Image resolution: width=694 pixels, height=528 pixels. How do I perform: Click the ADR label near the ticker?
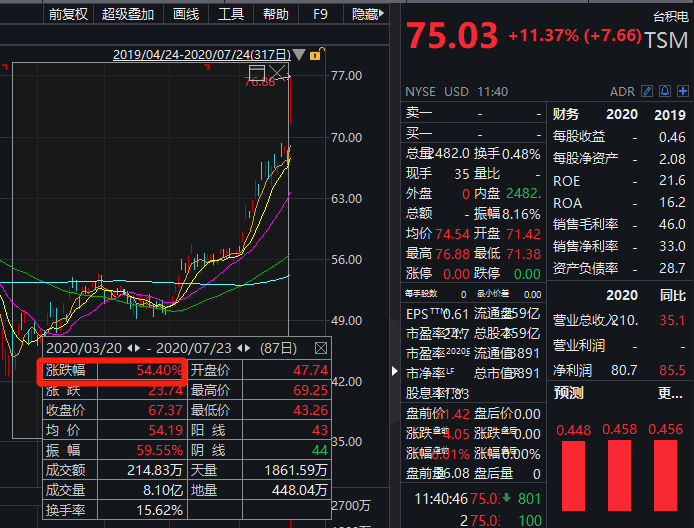pyautogui.click(x=623, y=91)
